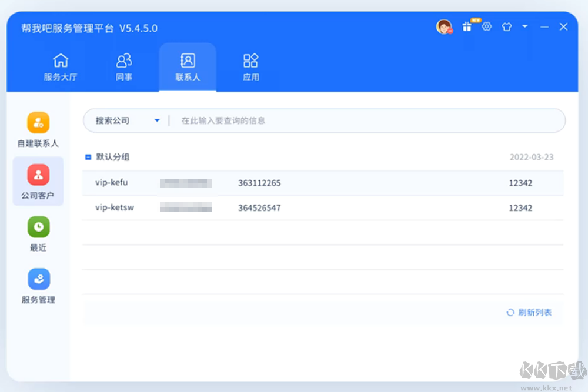Select the 联系人 tab
The height and width of the screenshot is (392, 588).
[x=188, y=66]
